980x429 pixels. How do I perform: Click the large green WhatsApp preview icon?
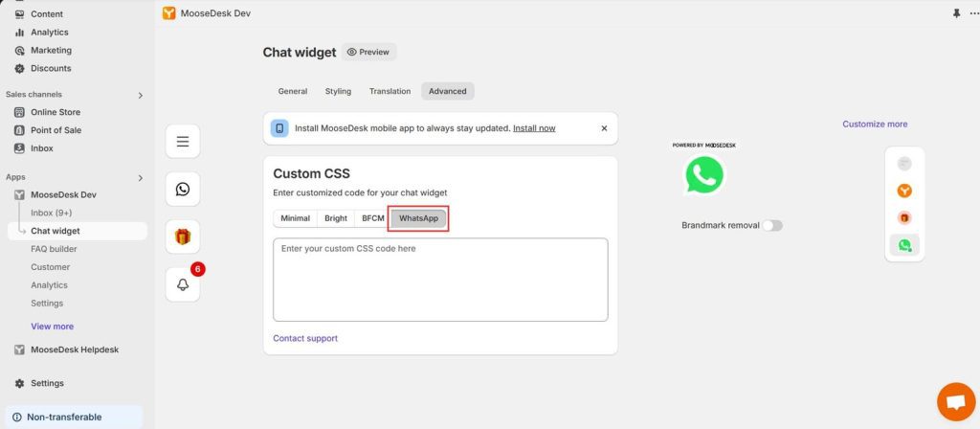704,174
